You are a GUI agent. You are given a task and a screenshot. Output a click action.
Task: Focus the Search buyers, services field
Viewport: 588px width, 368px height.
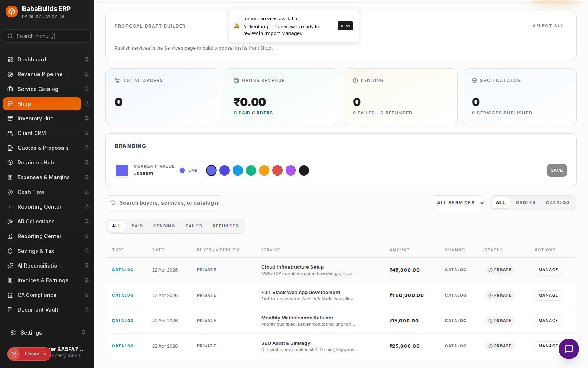[165, 203]
